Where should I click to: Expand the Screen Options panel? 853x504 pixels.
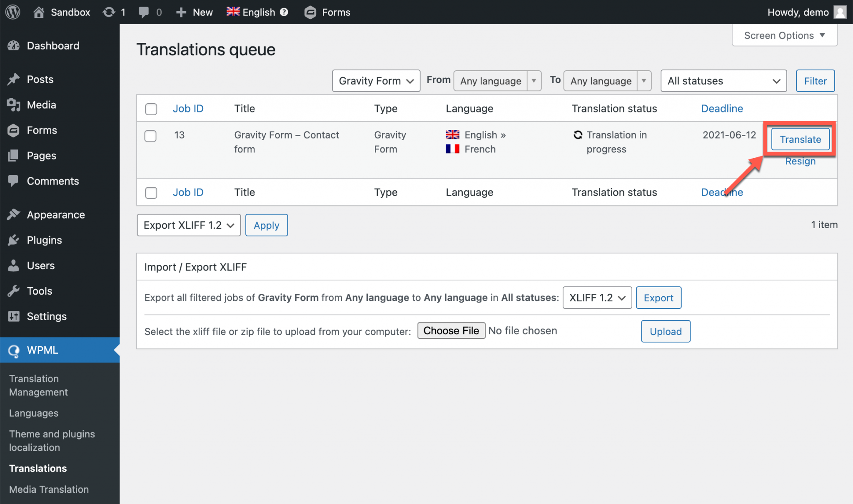click(784, 35)
